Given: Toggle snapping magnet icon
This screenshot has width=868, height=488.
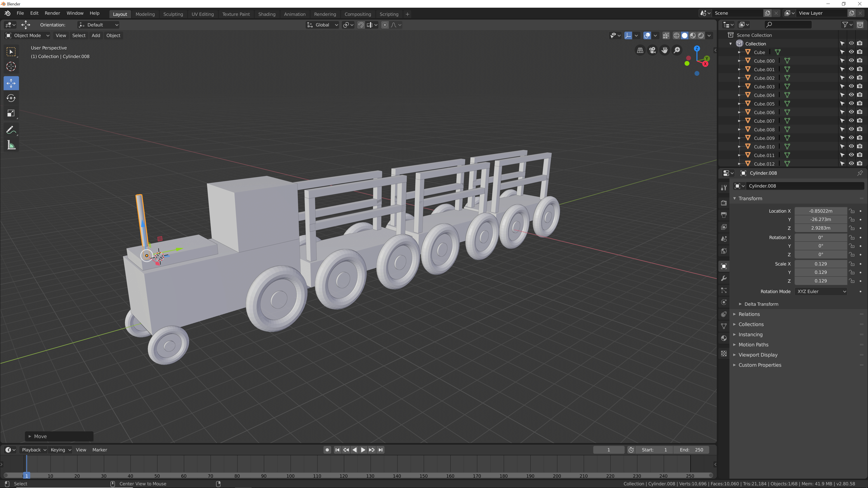Looking at the screenshot, I should [x=361, y=25].
